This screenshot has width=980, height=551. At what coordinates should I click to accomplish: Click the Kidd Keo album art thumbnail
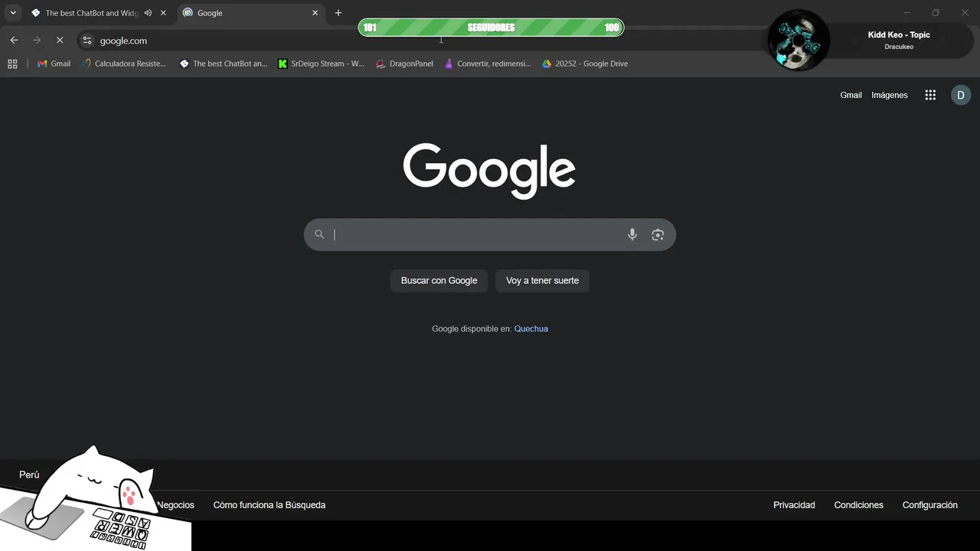tap(799, 40)
